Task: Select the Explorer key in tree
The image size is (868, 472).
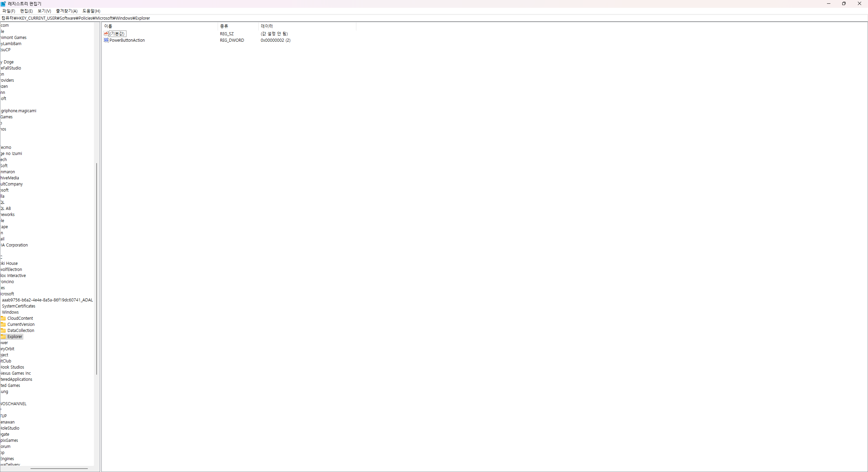Action: point(15,336)
